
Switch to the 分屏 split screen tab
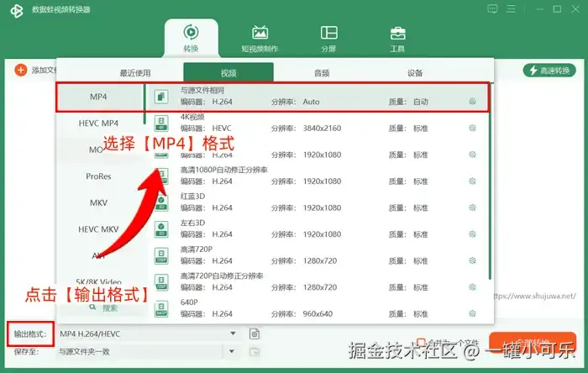click(328, 39)
